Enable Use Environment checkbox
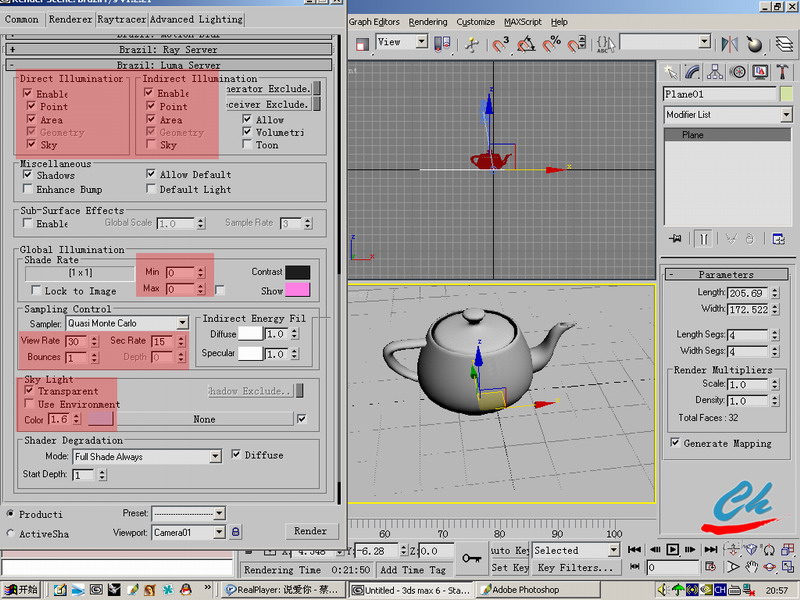 click(29, 404)
